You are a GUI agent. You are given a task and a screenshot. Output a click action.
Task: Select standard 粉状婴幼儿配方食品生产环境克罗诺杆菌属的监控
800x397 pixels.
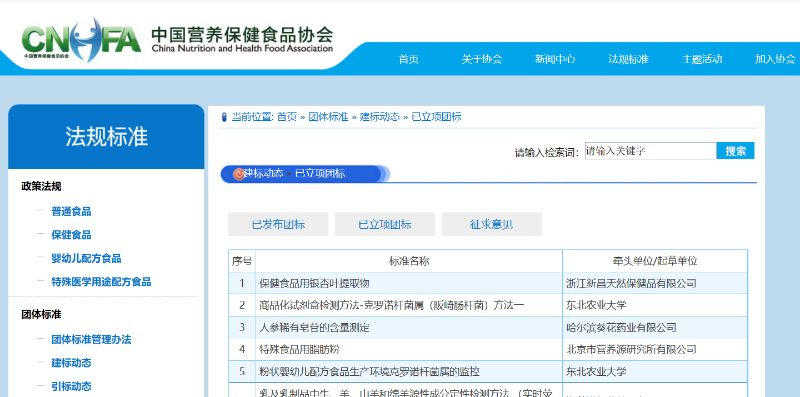coord(369,371)
